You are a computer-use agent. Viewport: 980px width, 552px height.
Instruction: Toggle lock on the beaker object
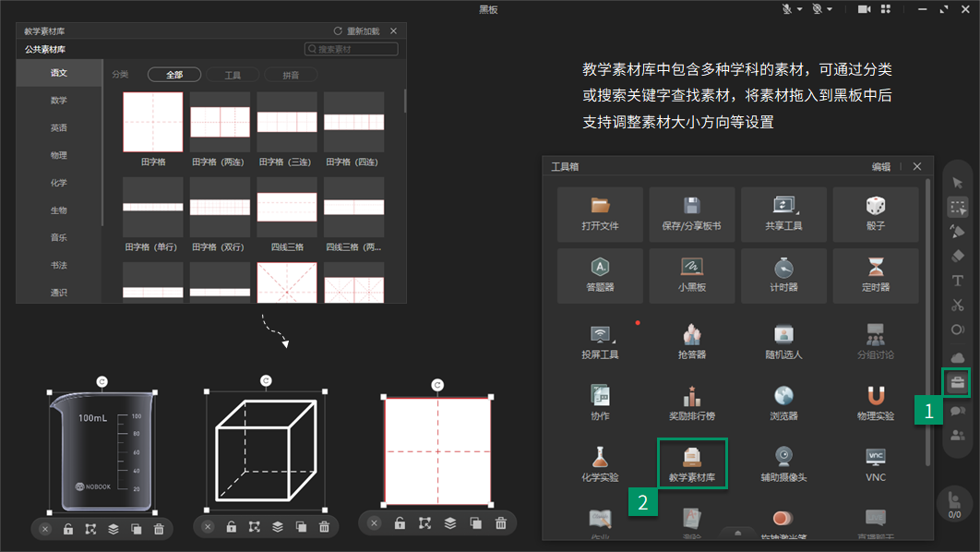pos(68,529)
